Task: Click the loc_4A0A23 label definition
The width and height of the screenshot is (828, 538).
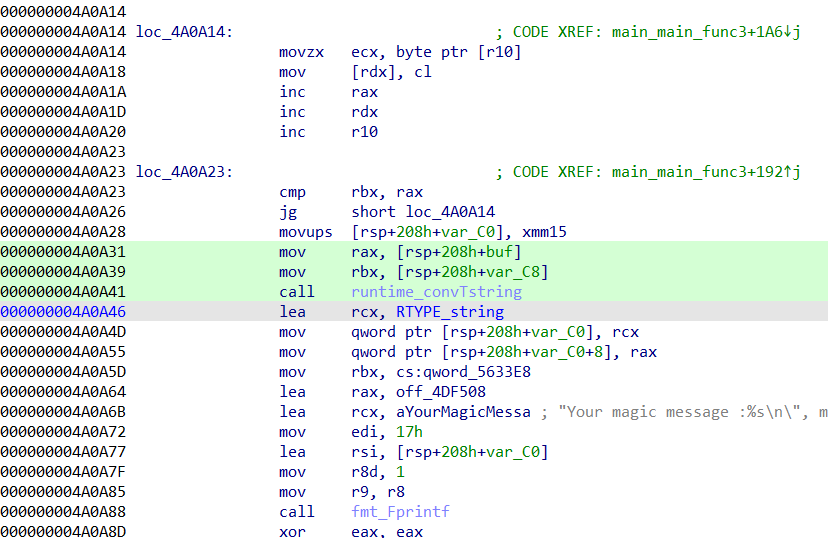Action: pos(184,172)
